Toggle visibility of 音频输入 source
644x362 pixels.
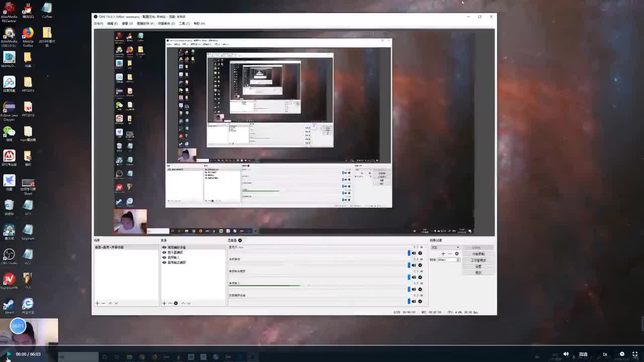click(164, 257)
